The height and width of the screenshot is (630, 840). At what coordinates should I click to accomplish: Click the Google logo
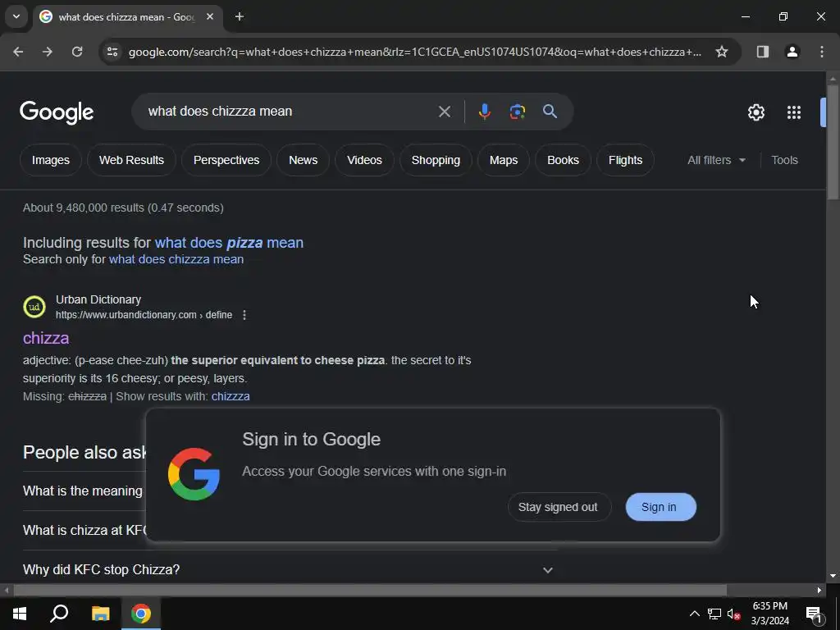pos(57,112)
